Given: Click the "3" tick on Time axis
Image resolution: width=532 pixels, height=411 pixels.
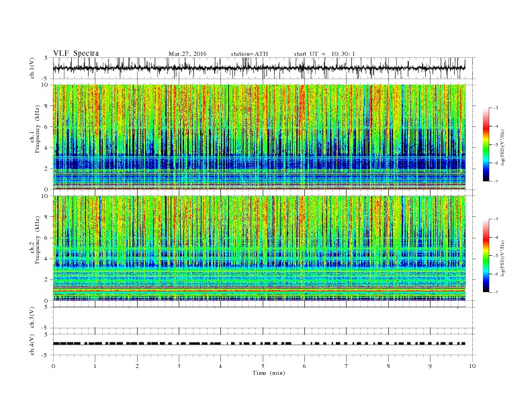Looking at the screenshot, I should click(x=179, y=366).
